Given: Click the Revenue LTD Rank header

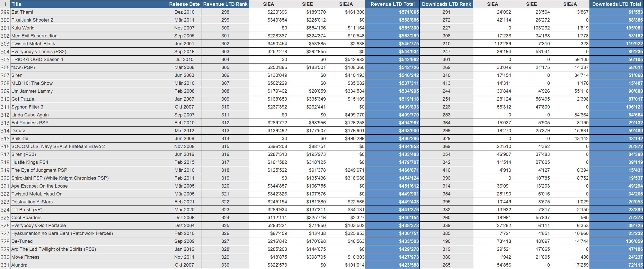Looking at the screenshot, I should point(225,4).
